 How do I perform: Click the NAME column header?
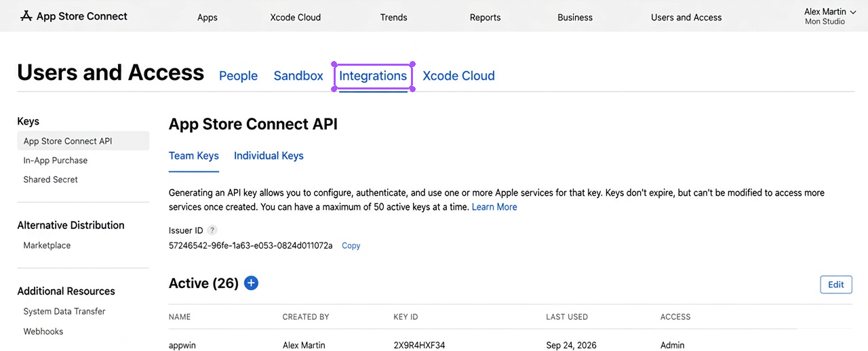[x=180, y=317]
